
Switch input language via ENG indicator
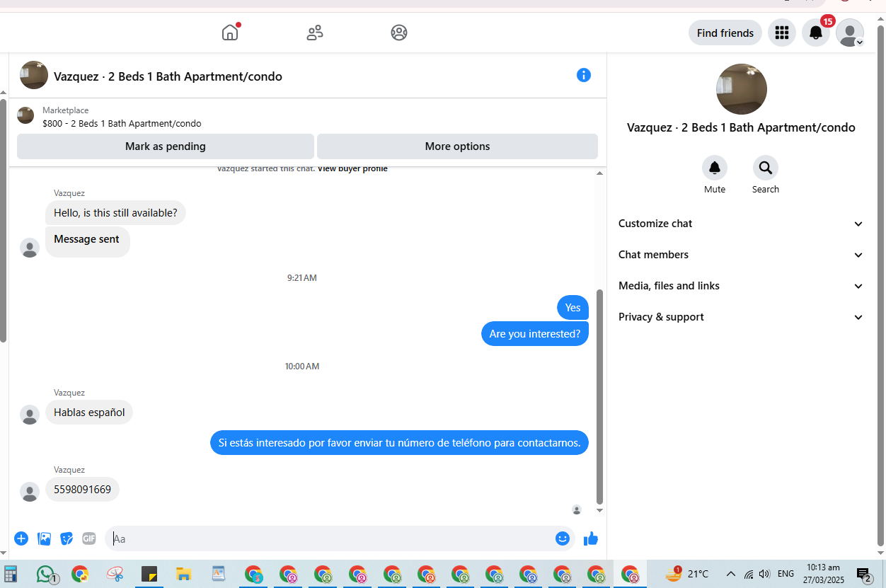coord(786,574)
